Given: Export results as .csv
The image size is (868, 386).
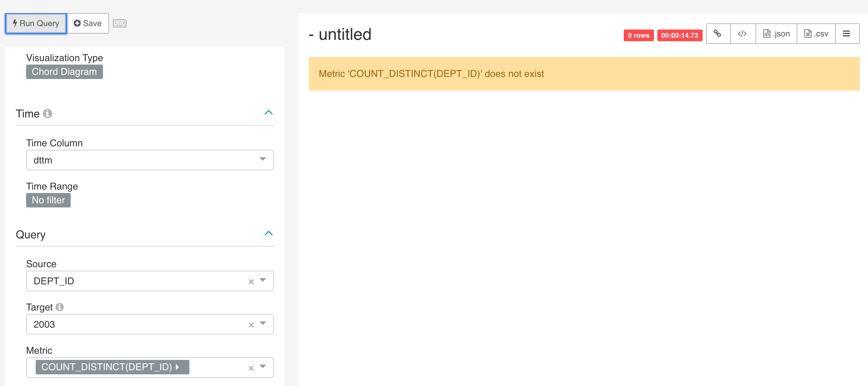Looking at the screenshot, I should 816,34.
